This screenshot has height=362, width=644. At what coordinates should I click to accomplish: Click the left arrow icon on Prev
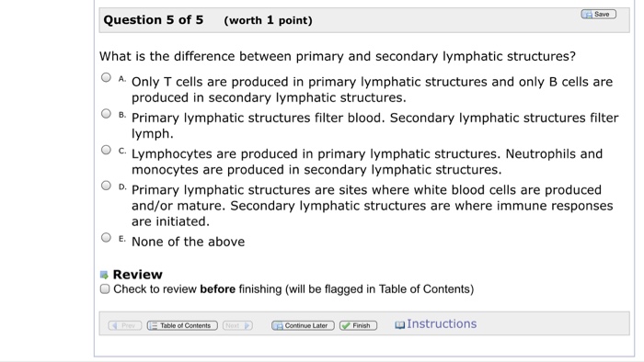[115, 325]
